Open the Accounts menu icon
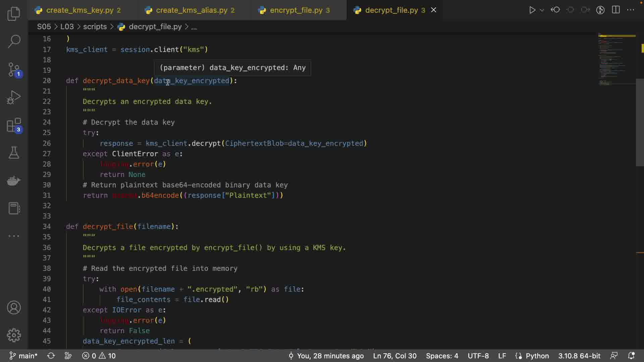This screenshot has width=644, height=362. pos(14,307)
